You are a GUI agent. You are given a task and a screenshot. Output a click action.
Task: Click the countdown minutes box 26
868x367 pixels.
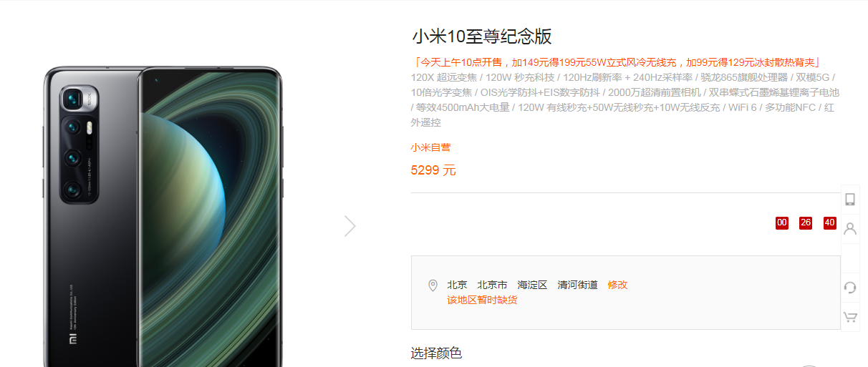coord(806,223)
